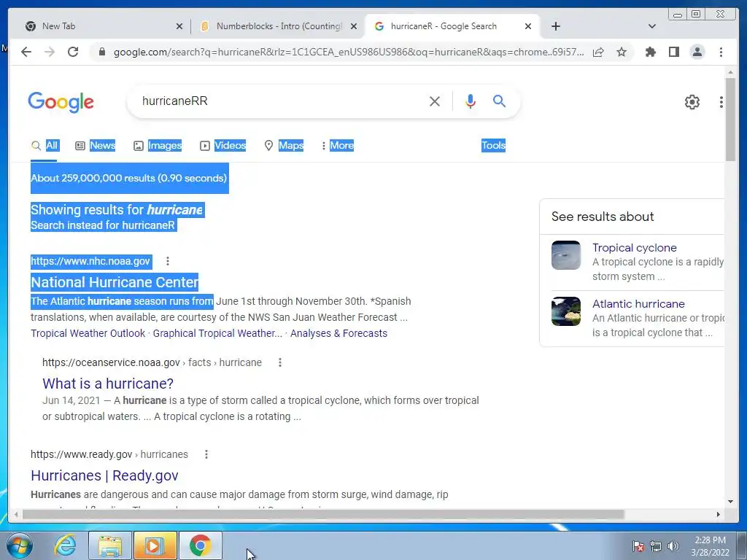Click the scroll right arrow
Viewport: 747px width, 560px height.
[718, 514]
